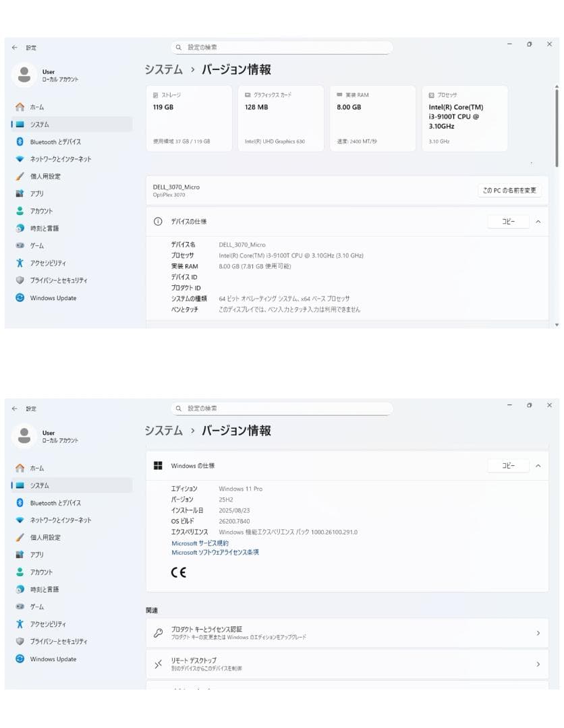The width and height of the screenshot is (564, 728).
Task: Click the プロセッサ i3-9100T card
Action: 465,118
